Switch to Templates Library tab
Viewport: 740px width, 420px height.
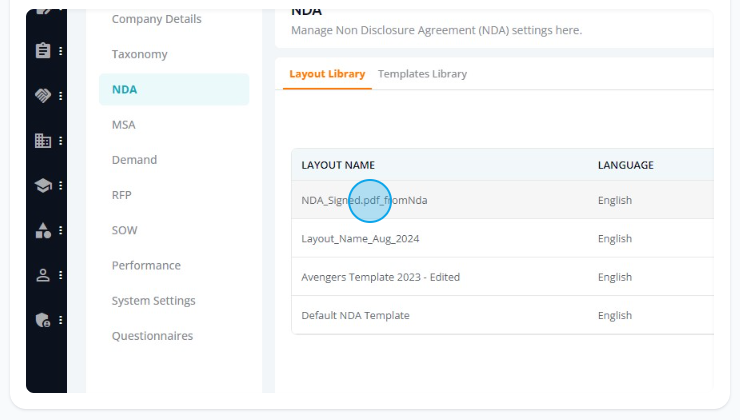(422, 74)
